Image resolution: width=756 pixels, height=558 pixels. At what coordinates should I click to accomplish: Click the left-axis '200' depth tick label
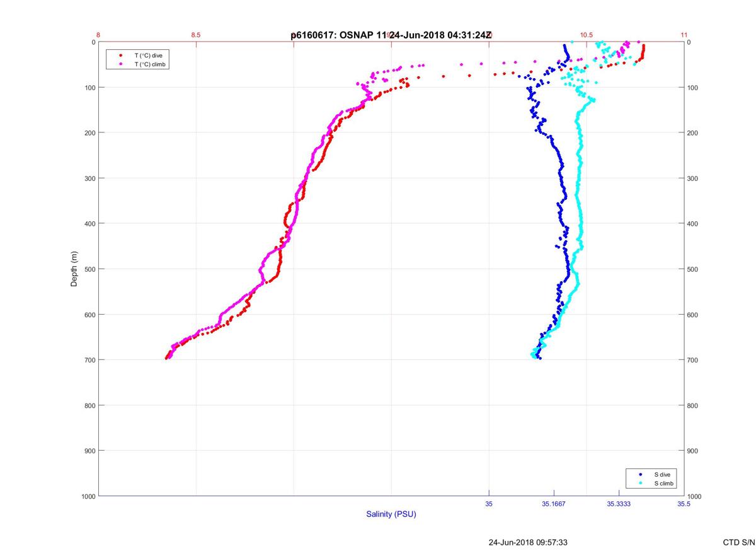pyautogui.click(x=89, y=133)
